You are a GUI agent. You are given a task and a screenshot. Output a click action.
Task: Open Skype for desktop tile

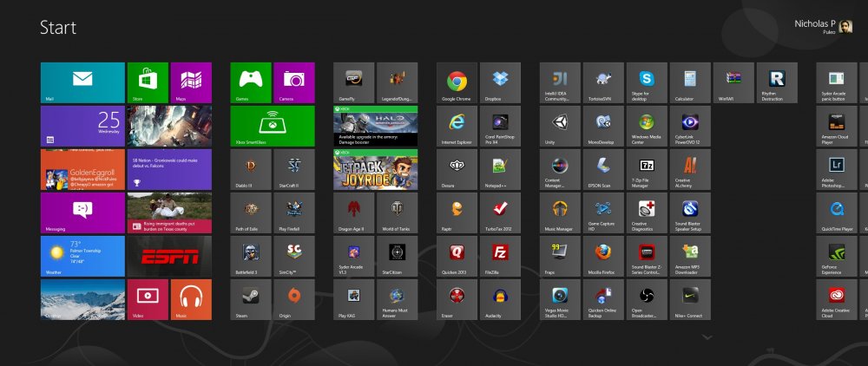pyautogui.click(x=647, y=82)
